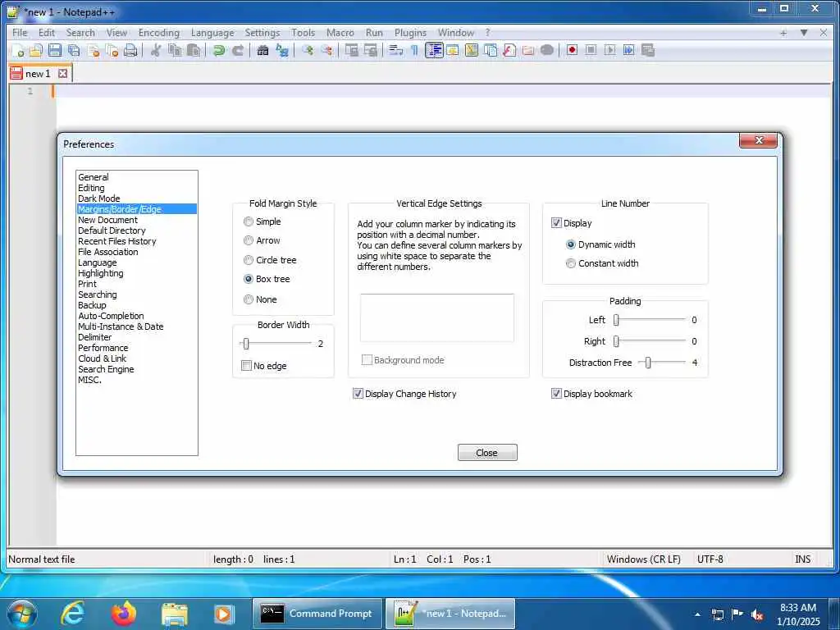Click the Find binoculars icon
Image resolution: width=840 pixels, height=630 pixels.
coord(262,50)
